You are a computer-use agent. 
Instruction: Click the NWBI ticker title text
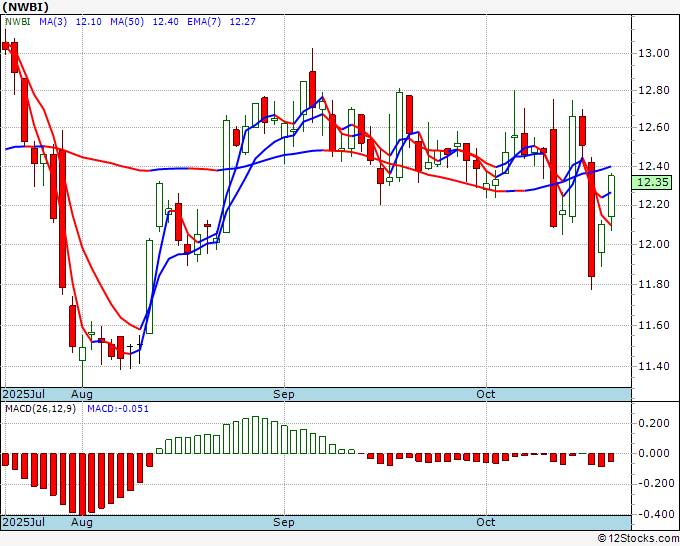click(26, 7)
